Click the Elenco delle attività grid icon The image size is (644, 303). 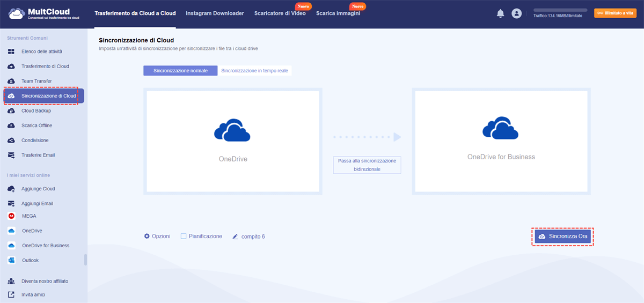(x=11, y=51)
